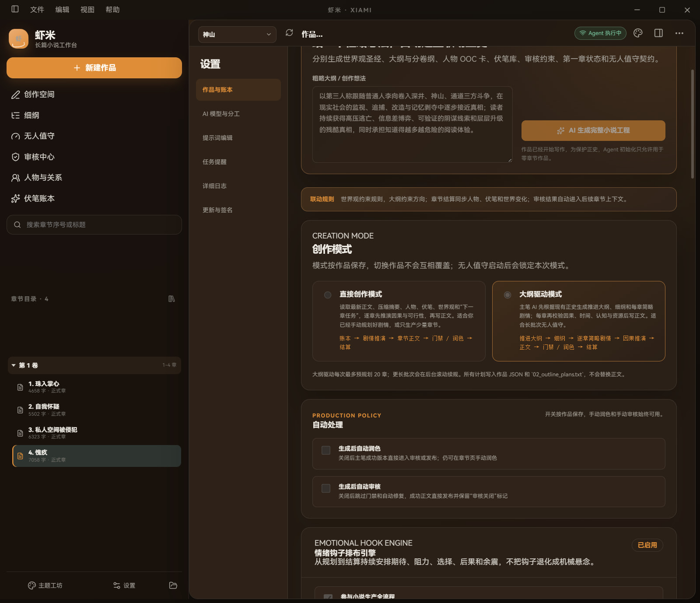
Task: Open the 帮助 menu
Action: (112, 10)
